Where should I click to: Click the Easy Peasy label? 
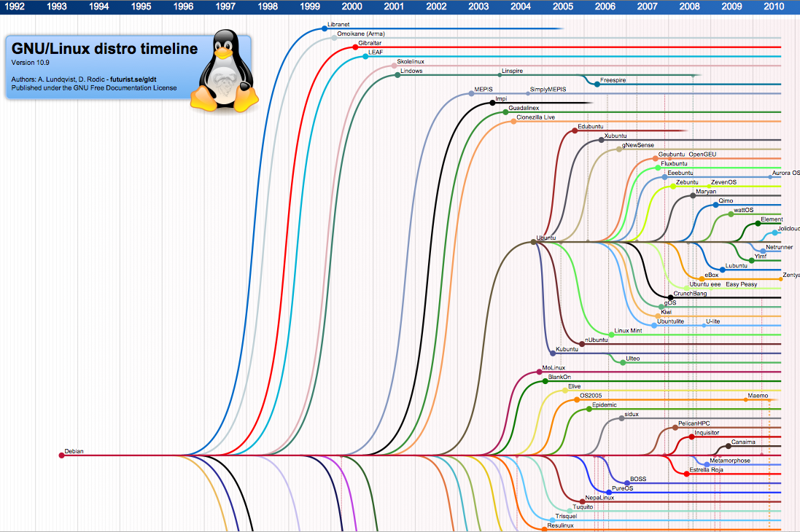pos(742,284)
